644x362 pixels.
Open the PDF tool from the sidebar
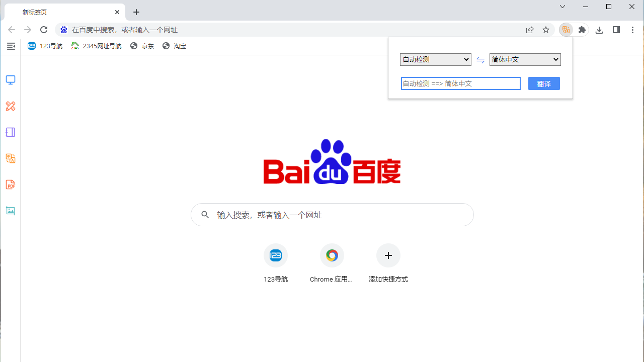(11, 185)
